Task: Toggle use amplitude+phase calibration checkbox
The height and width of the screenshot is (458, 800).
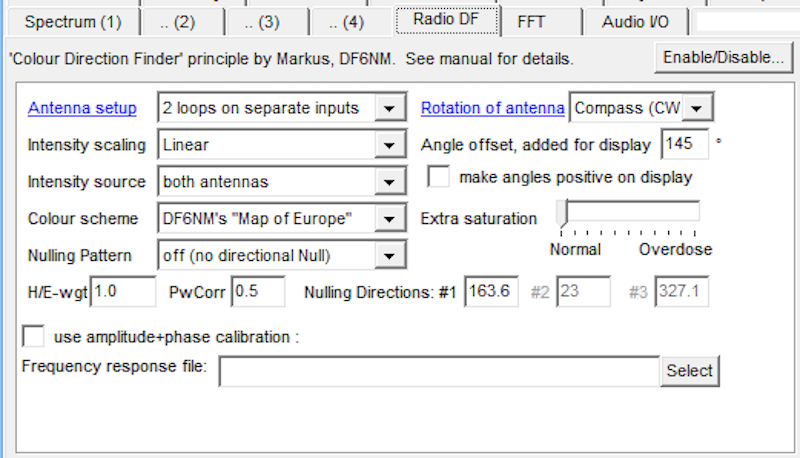Action: coord(33,336)
